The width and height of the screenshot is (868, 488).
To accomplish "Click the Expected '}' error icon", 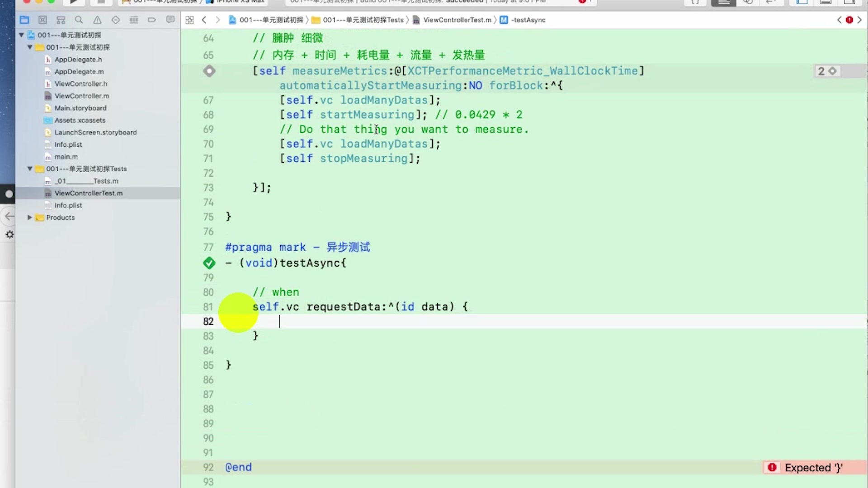I will pyautogui.click(x=772, y=468).
